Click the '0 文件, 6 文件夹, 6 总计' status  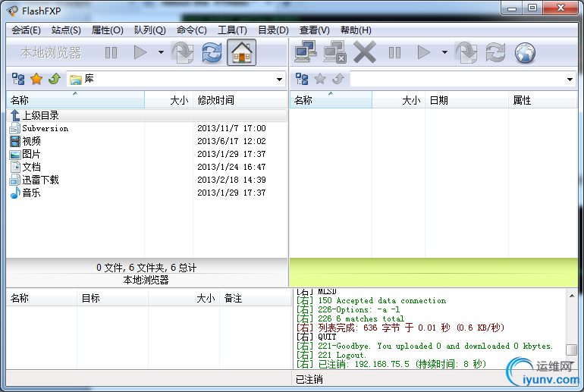(x=146, y=268)
